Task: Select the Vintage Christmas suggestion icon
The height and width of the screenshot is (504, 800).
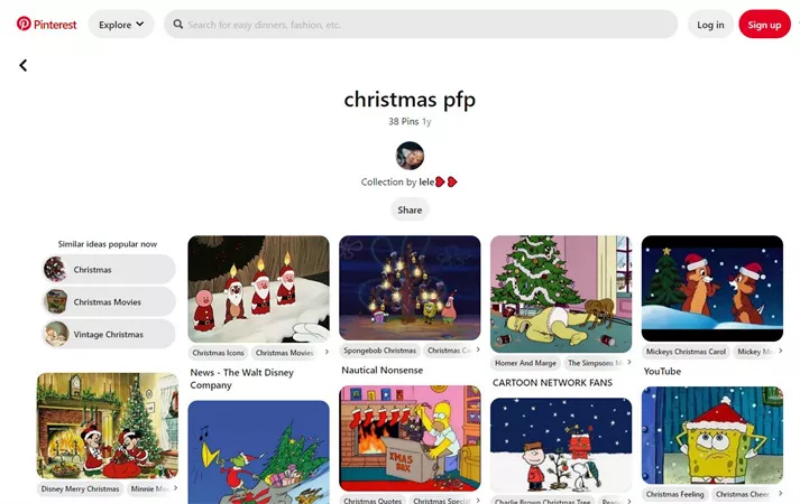Action: pos(56,334)
